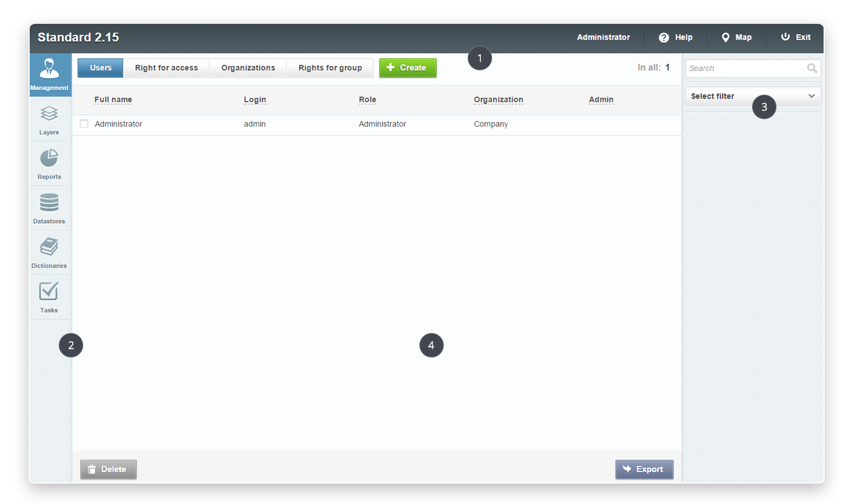The image size is (855, 504).
Task: Open the Layers section icon
Action: [49, 120]
